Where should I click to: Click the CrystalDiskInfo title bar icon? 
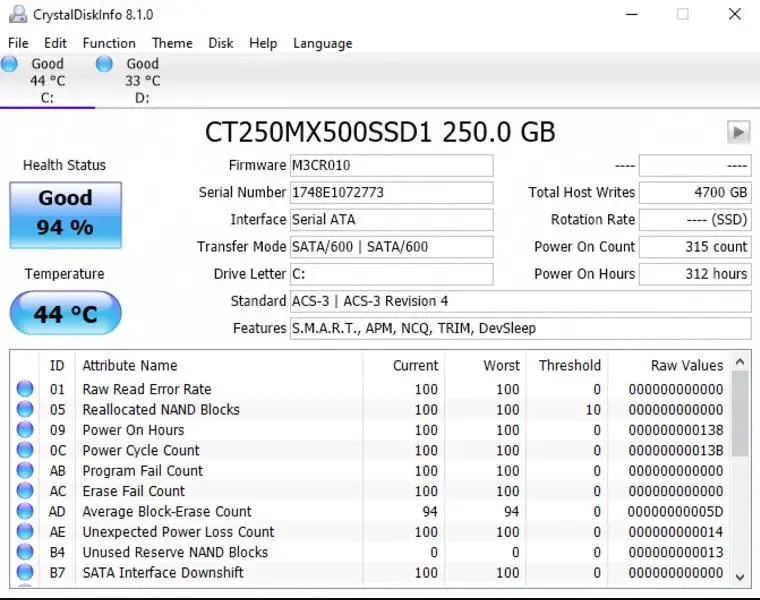18,15
